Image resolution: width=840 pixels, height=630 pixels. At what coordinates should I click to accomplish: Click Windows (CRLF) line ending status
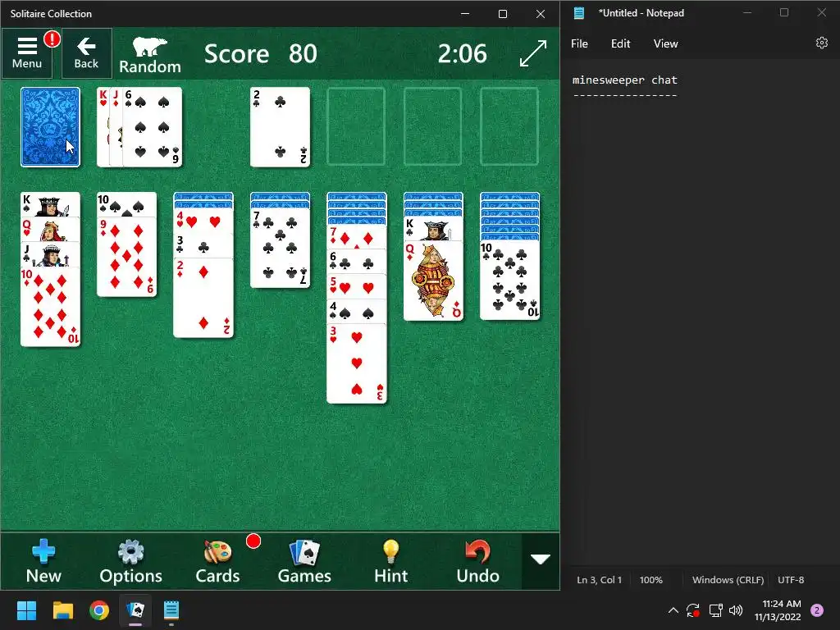[728, 580]
